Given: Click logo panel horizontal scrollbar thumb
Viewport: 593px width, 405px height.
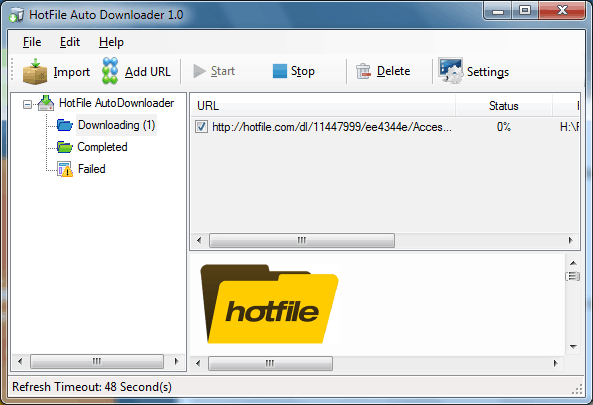Looking at the screenshot, I should [x=270, y=364].
